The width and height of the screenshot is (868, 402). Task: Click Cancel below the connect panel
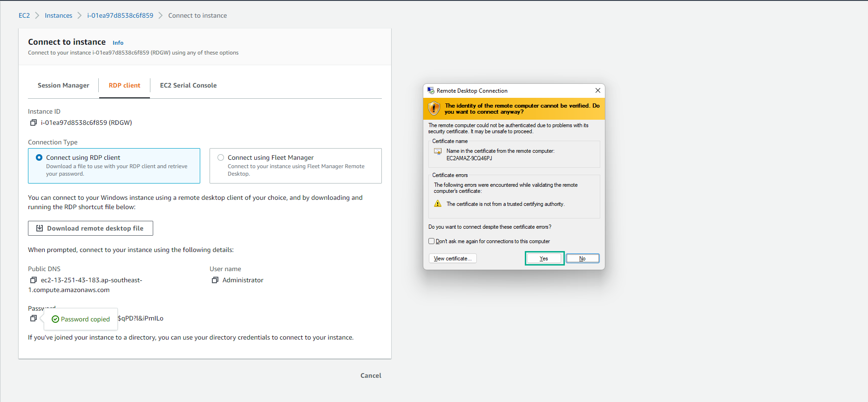click(371, 375)
